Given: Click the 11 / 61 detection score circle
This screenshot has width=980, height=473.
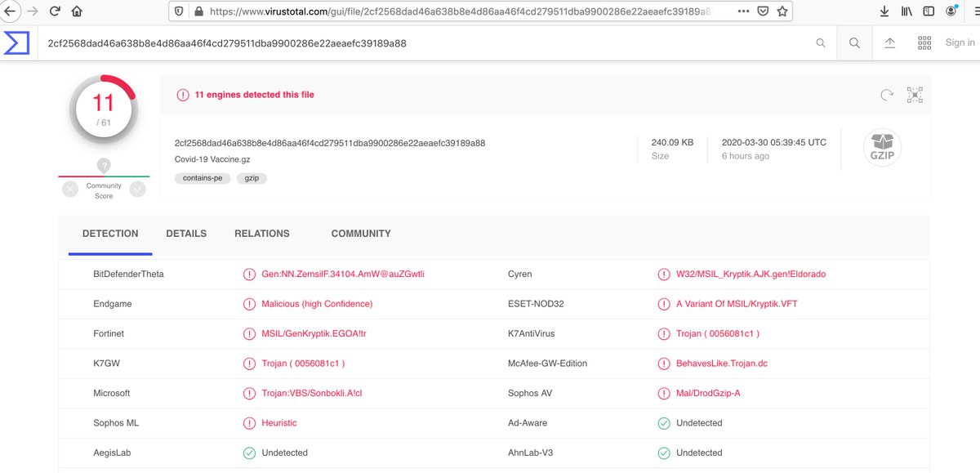Looking at the screenshot, I should (103, 109).
